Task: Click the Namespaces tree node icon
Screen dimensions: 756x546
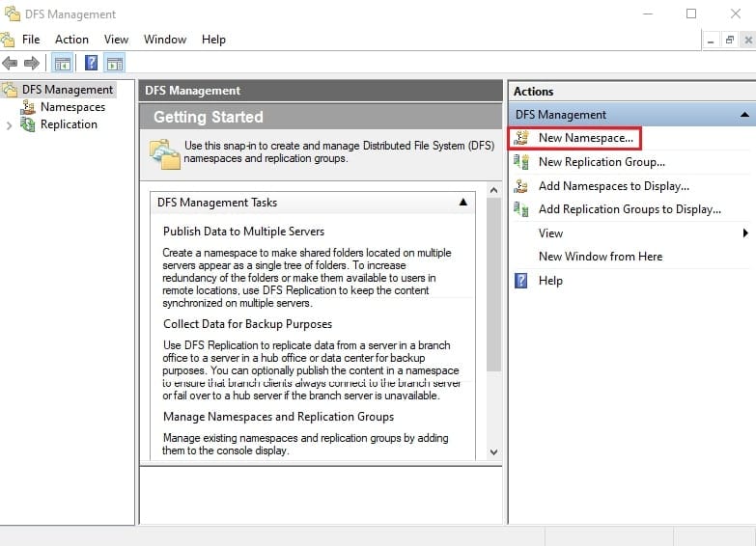Action: 28,107
